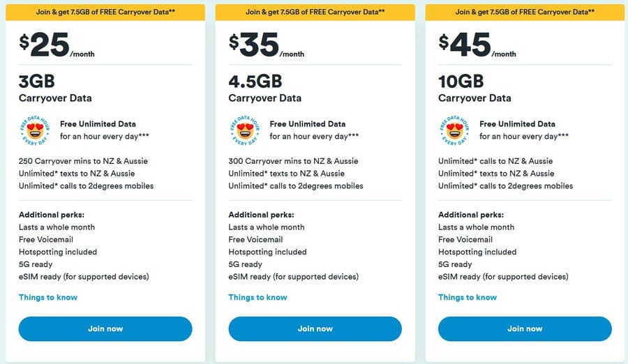Screen dimensions: 628x364
Task: Click the Free Data Hour emoji on $25 plan
Action: pos(35,130)
